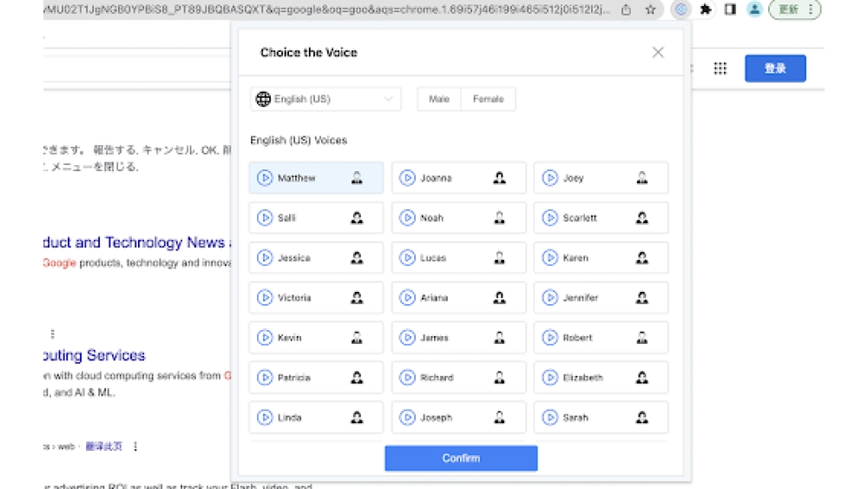Click the blue sign-in button on Google page
Viewport: 868px width, 489px height.
(775, 68)
